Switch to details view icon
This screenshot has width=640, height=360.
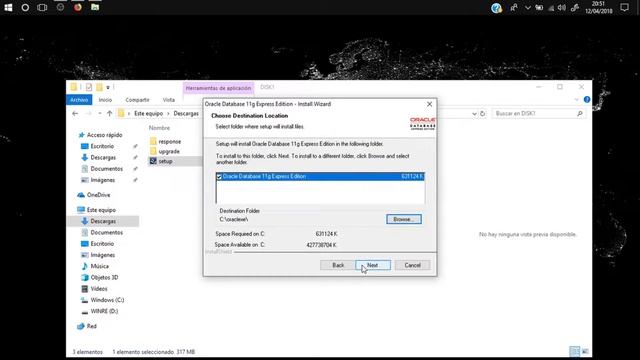click(574, 351)
